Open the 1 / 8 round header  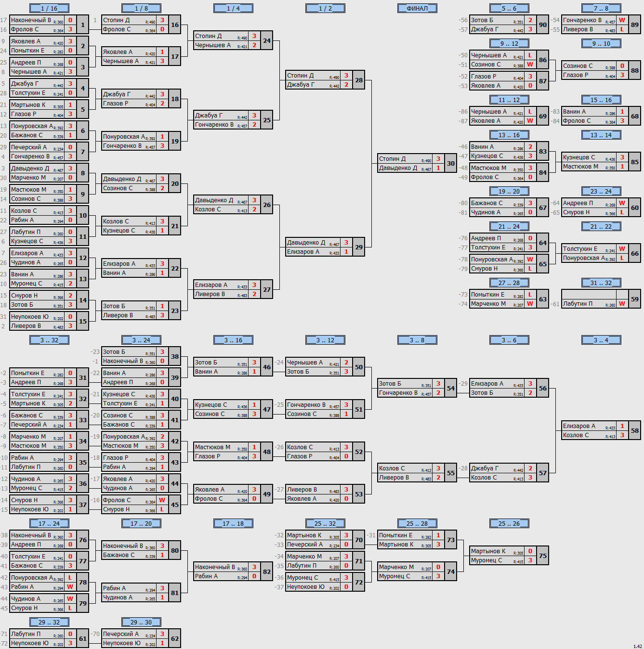pos(141,8)
